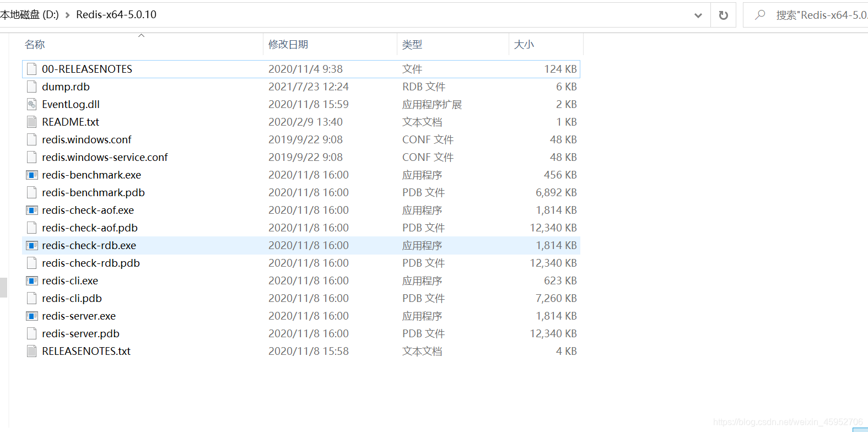Click the README.txt document icon
The width and height of the screenshot is (868, 432).
(32, 122)
